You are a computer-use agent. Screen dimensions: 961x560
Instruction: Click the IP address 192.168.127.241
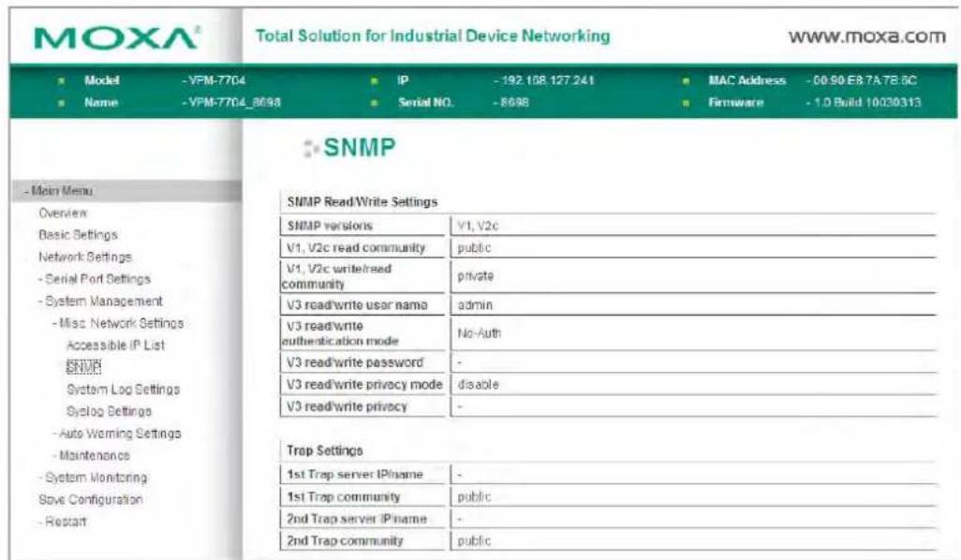coord(547,81)
